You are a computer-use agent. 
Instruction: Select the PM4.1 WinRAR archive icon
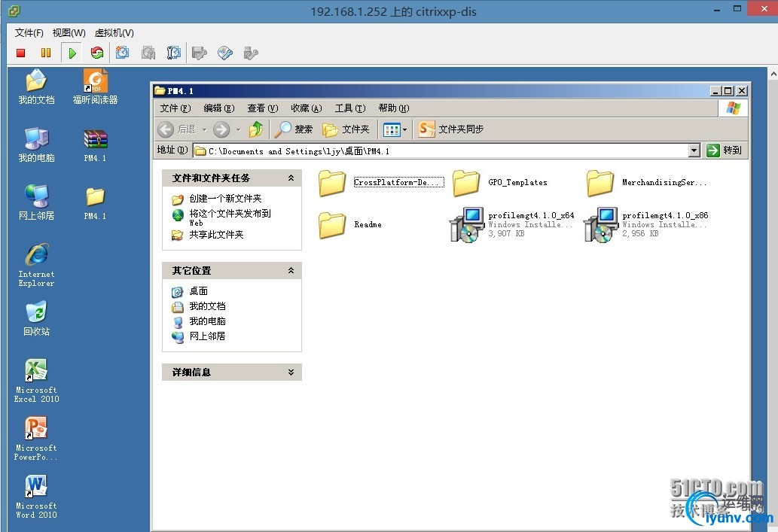[95, 144]
